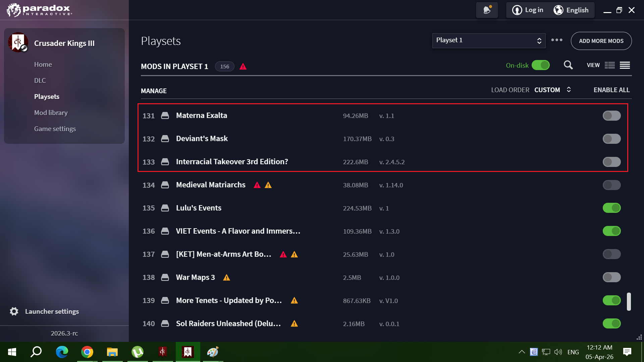The height and width of the screenshot is (362, 644).
Task: Open File Explorer from taskbar
Action: point(112,352)
